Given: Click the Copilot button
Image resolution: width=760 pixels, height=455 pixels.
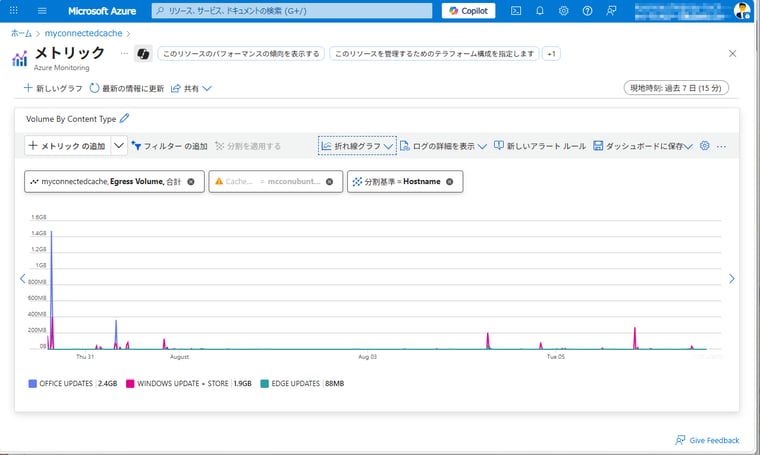Looking at the screenshot, I should click(x=468, y=11).
